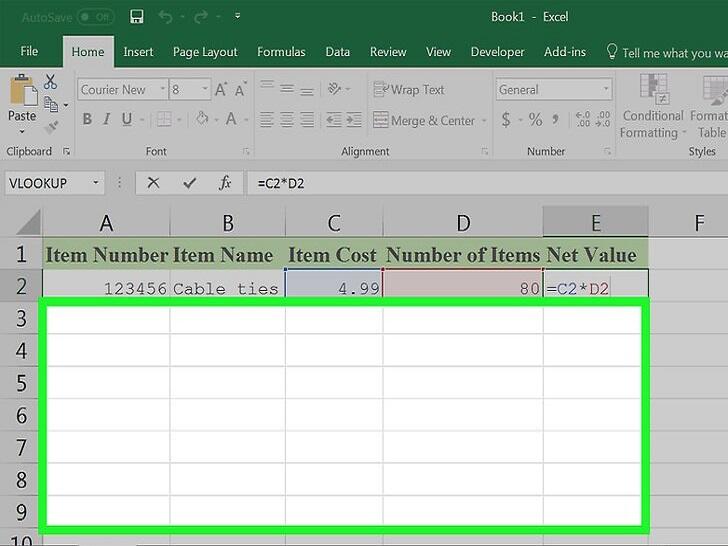Click Insert Function fx icon
This screenshot has width=728, height=546.
(225, 183)
